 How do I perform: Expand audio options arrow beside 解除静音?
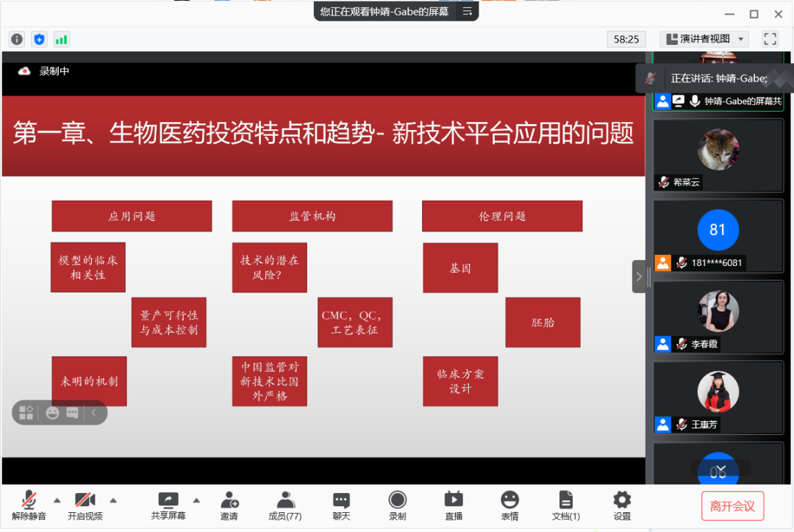57,500
